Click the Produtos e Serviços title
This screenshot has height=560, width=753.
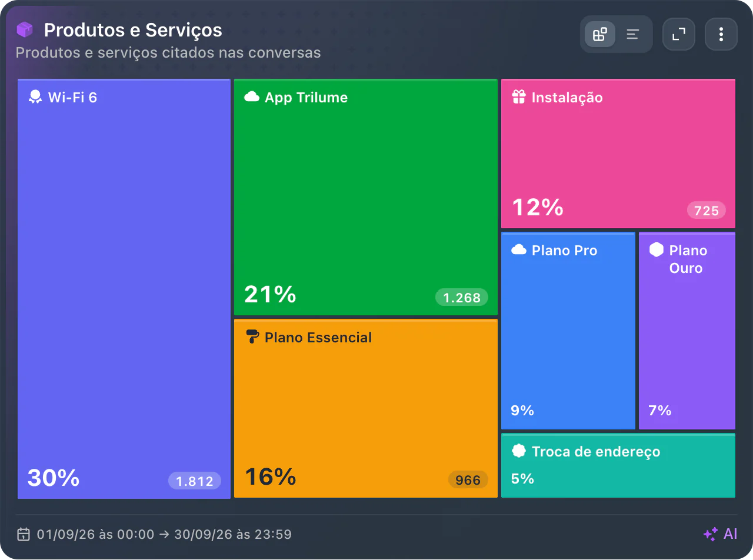pyautogui.click(x=133, y=29)
